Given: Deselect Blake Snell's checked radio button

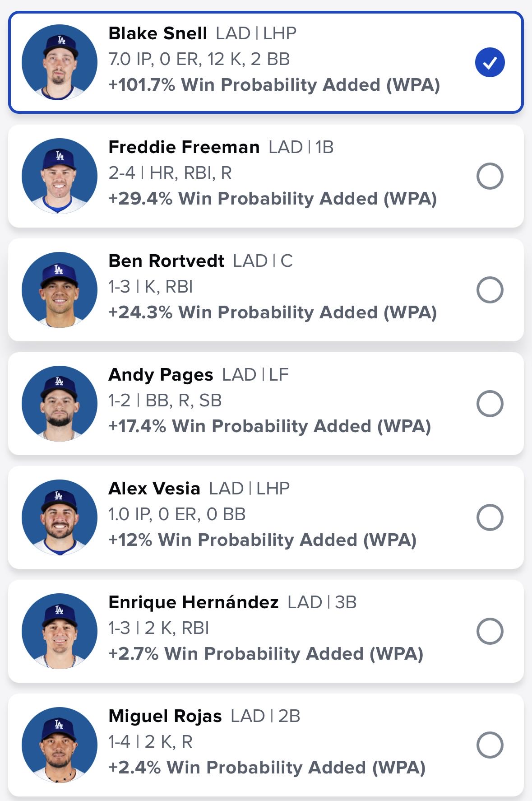Looking at the screenshot, I should [490, 62].
